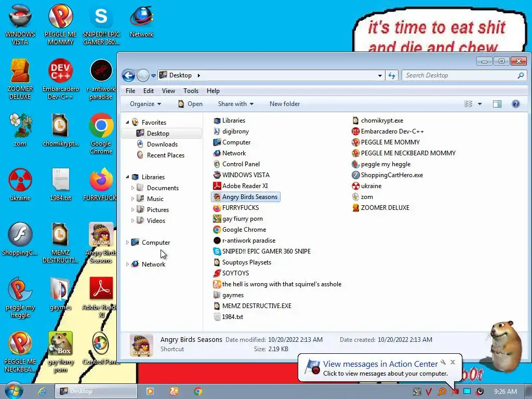Launch Embarcadero Dev-C++ from desktop
The image size is (532, 399).
coord(60,79)
